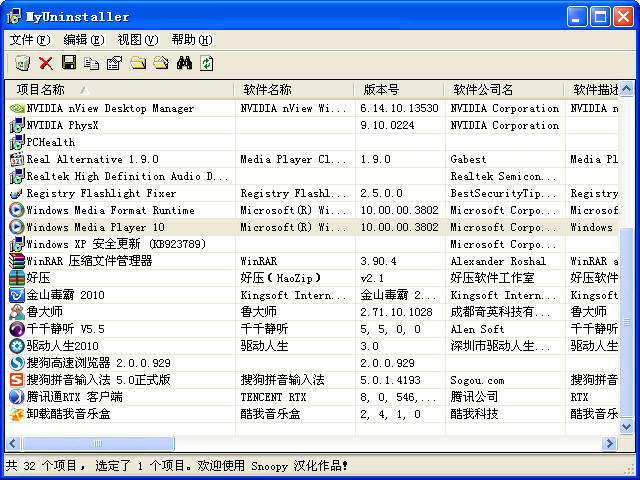Sort list by 项目名称 column header
The width and height of the screenshot is (640, 480).
click(x=120, y=90)
